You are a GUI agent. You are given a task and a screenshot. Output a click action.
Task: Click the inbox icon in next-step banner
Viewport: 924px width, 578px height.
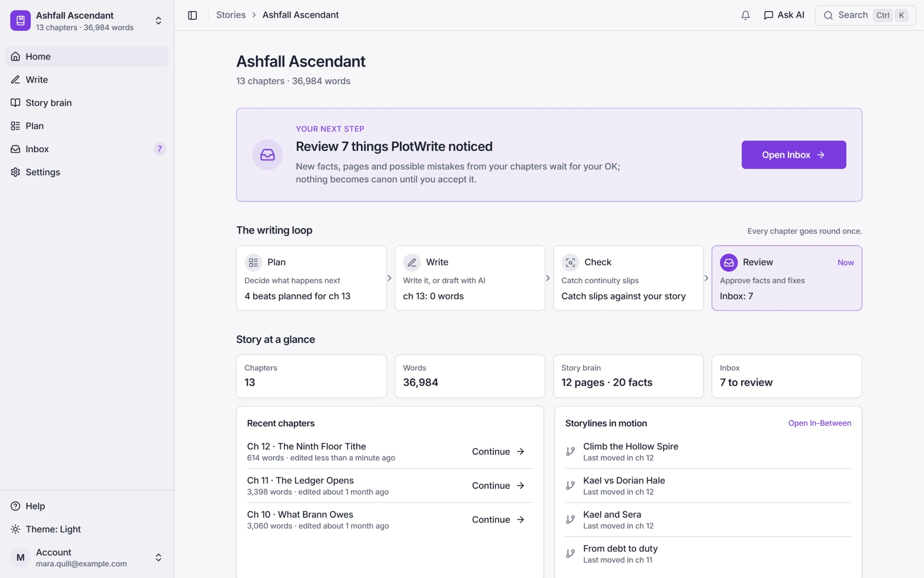pyautogui.click(x=268, y=155)
